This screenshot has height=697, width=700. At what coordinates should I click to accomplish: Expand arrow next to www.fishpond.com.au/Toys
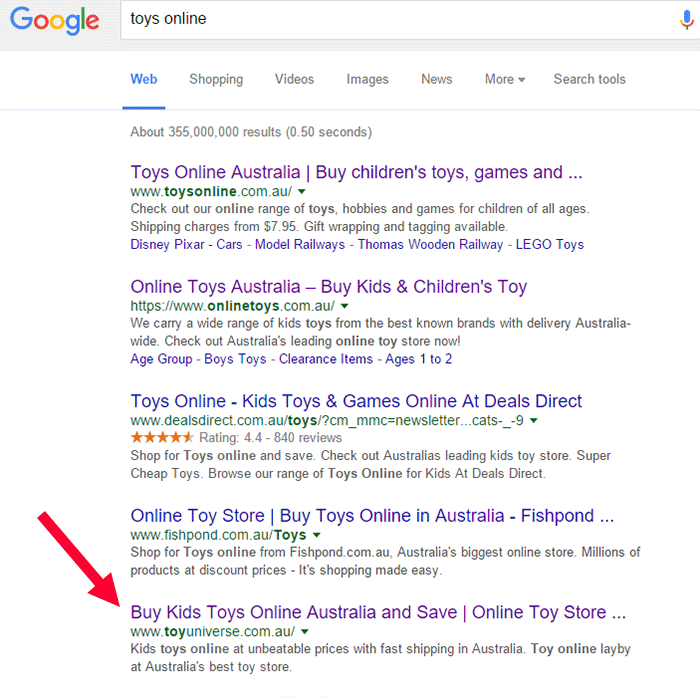317,535
